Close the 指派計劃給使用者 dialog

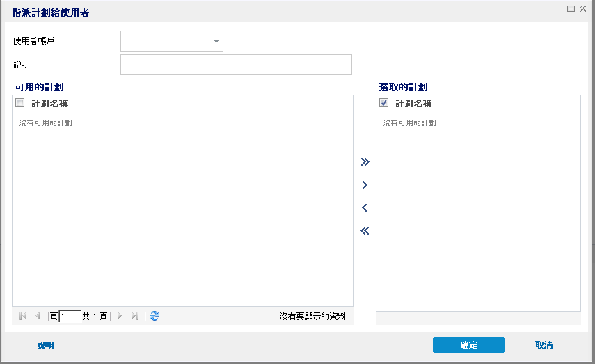[583, 9]
